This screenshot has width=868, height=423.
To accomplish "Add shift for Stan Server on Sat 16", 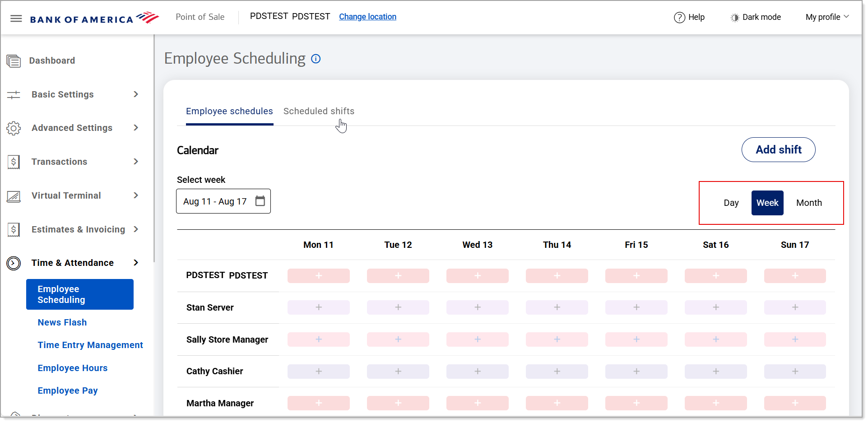I will point(716,307).
